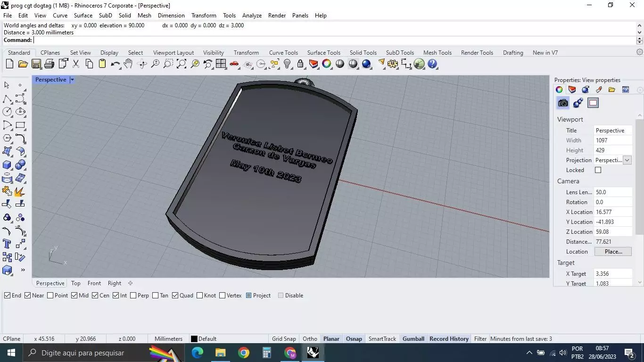Viewport: 644px width, 362px height.
Task: Open Google Chrome from the taskbar
Action: 243,353
